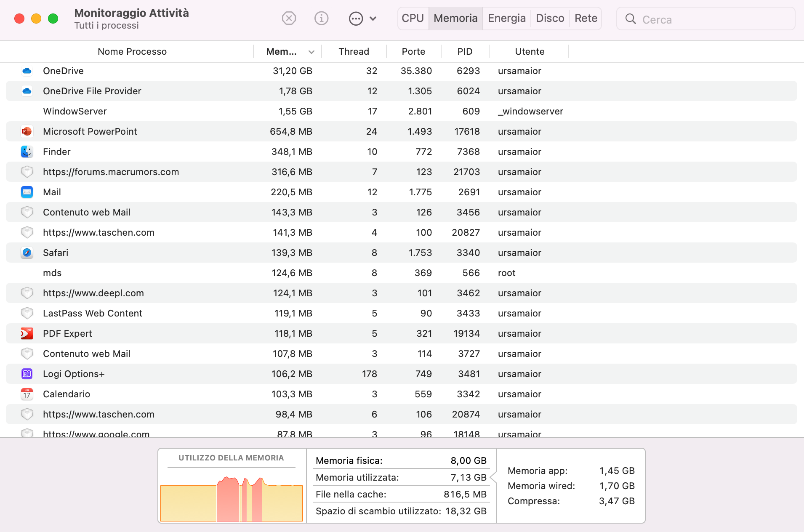The height and width of the screenshot is (532, 804).
Task: Click the shield icon for taschen.com PID 20874
Action: point(27,414)
